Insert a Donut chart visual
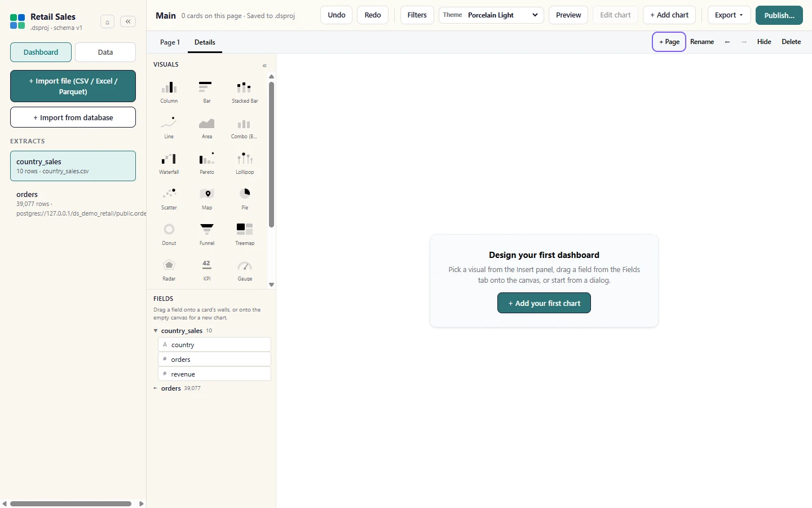The image size is (812, 508). pos(169,234)
